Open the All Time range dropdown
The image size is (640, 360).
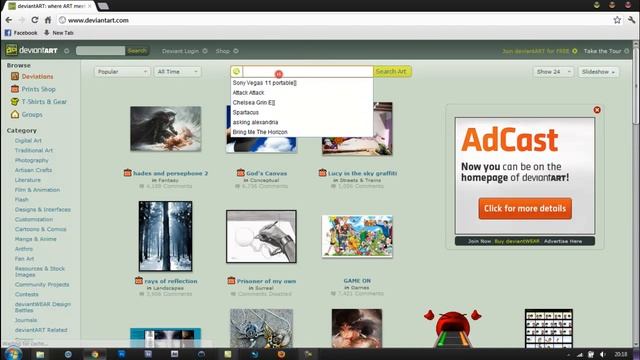(177, 72)
